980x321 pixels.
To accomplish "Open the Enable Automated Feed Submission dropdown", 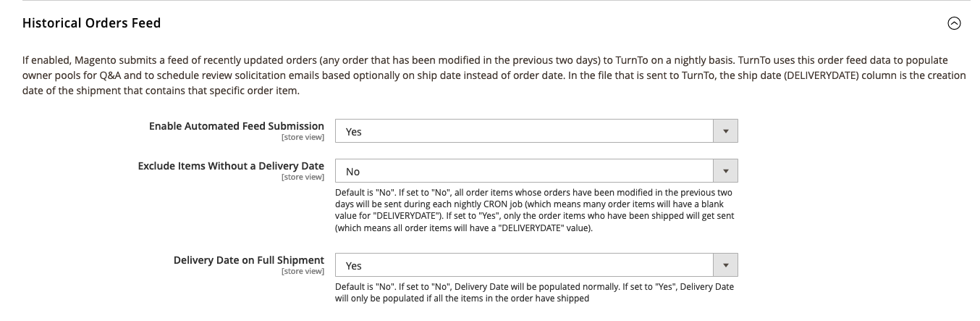I will point(536,131).
